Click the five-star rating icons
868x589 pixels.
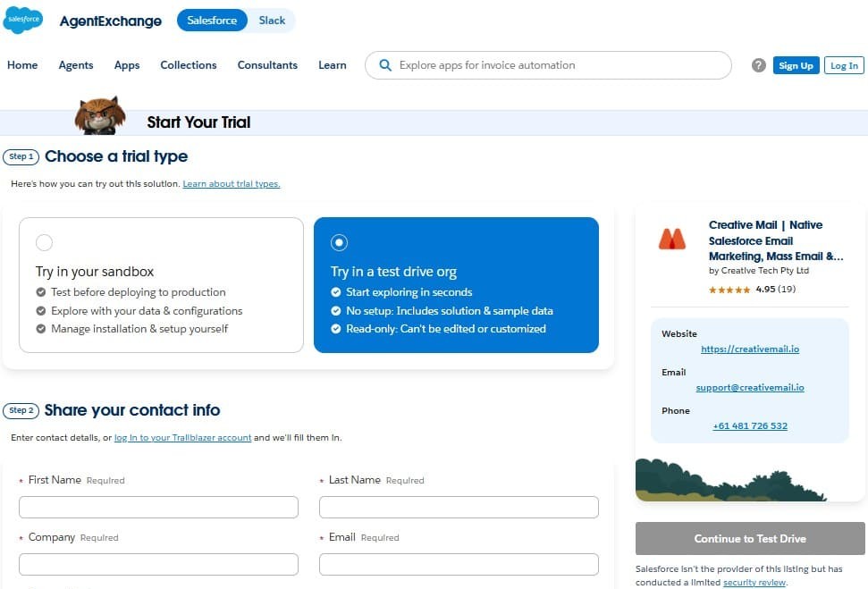point(729,290)
